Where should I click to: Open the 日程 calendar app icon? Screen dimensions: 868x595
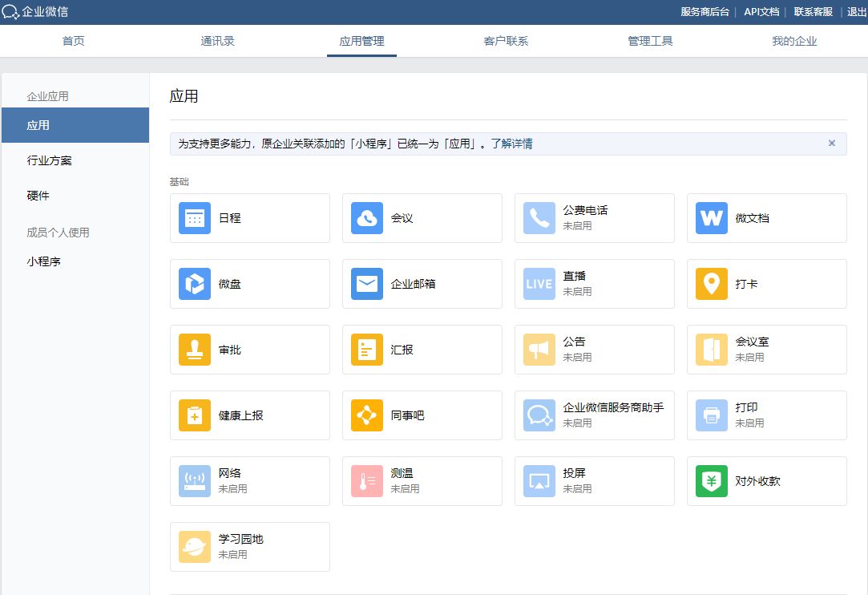(x=195, y=218)
